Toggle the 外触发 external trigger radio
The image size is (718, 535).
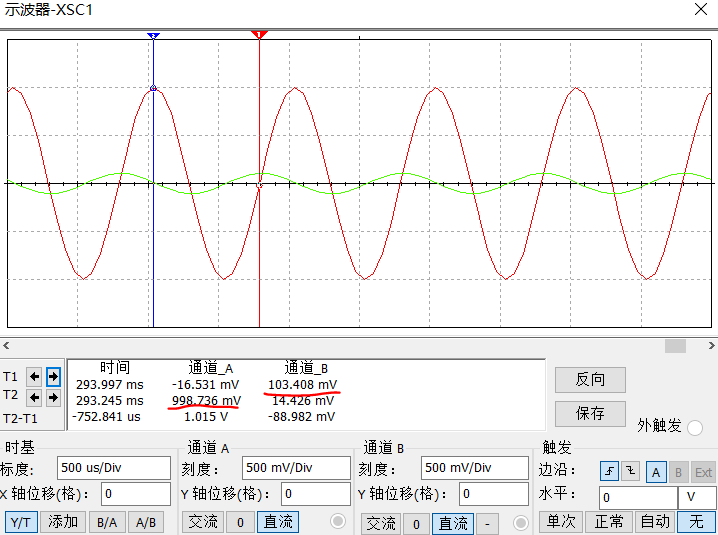coord(695,427)
